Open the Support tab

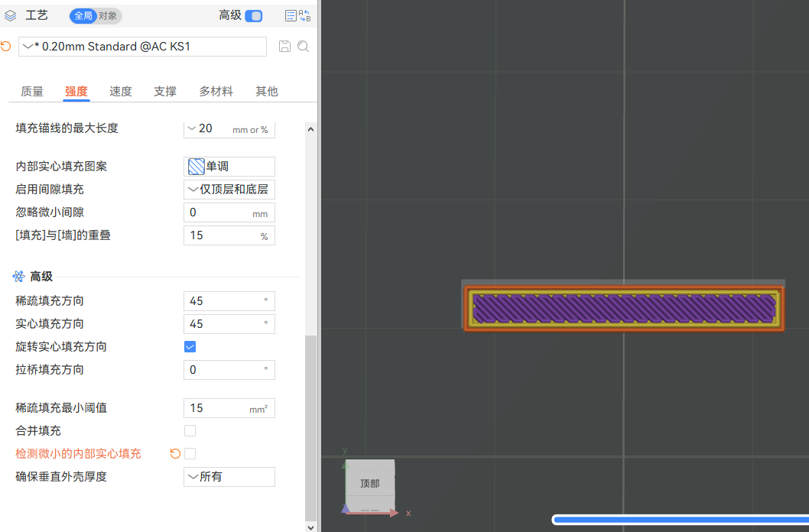(x=165, y=91)
